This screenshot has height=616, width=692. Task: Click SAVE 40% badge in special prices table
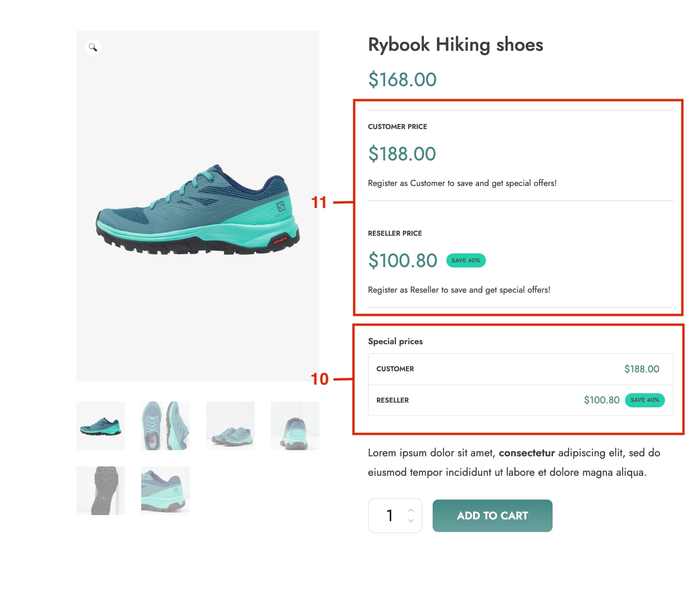(x=645, y=400)
